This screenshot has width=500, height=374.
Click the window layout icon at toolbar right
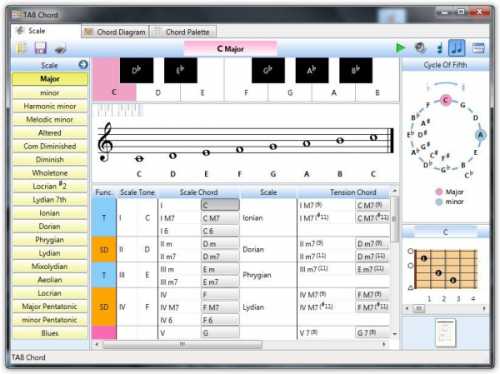(x=478, y=48)
